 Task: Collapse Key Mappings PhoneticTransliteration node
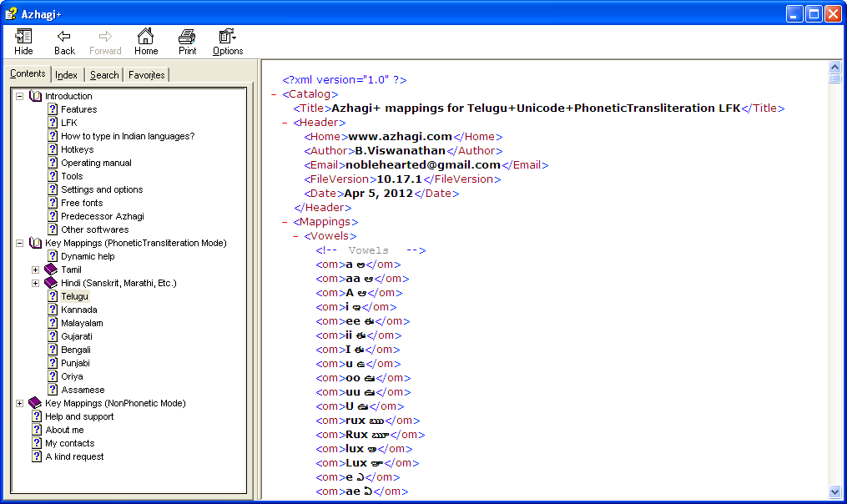pyautogui.click(x=19, y=243)
